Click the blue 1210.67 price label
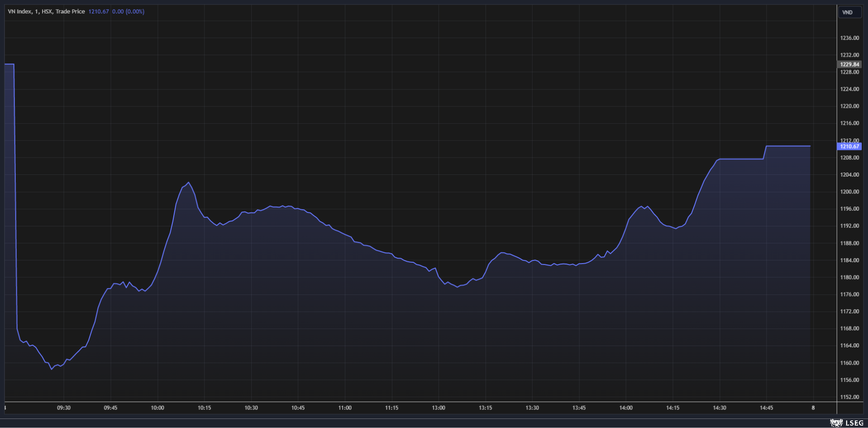868x428 pixels. point(849,146)
